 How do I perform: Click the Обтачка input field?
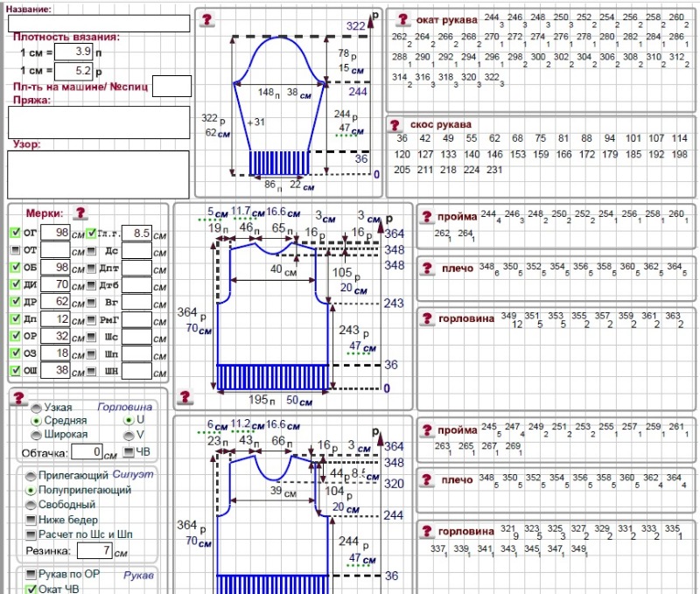(87, 452)
